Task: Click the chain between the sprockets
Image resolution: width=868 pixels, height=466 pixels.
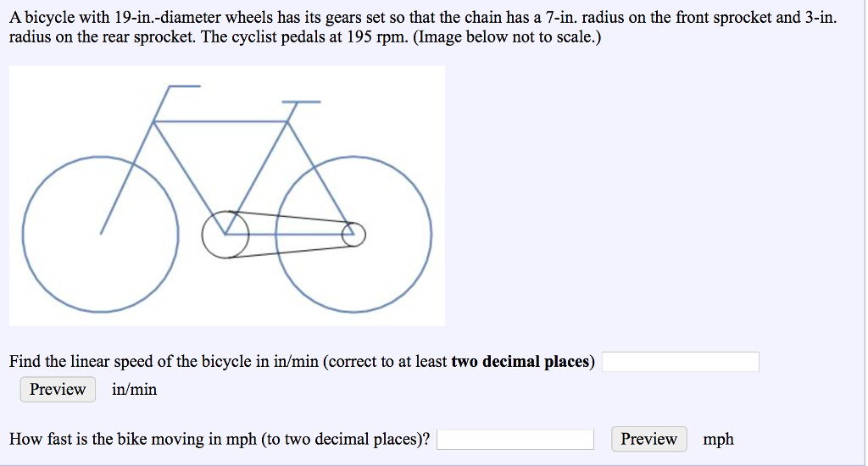Action: click(x=292, y=217)
